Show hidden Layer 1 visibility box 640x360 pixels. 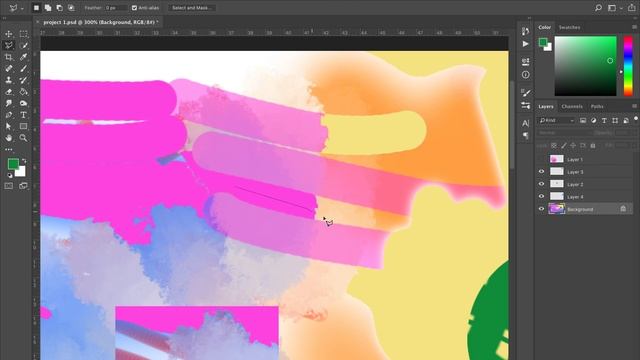click(541, 159)
